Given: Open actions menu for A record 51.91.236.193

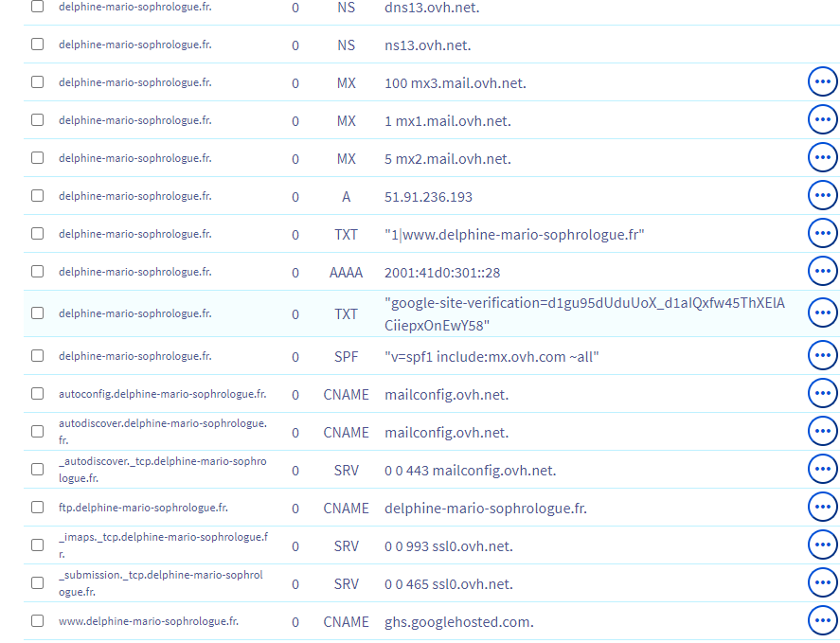Looking at the screenshot, I should point(822,196).
